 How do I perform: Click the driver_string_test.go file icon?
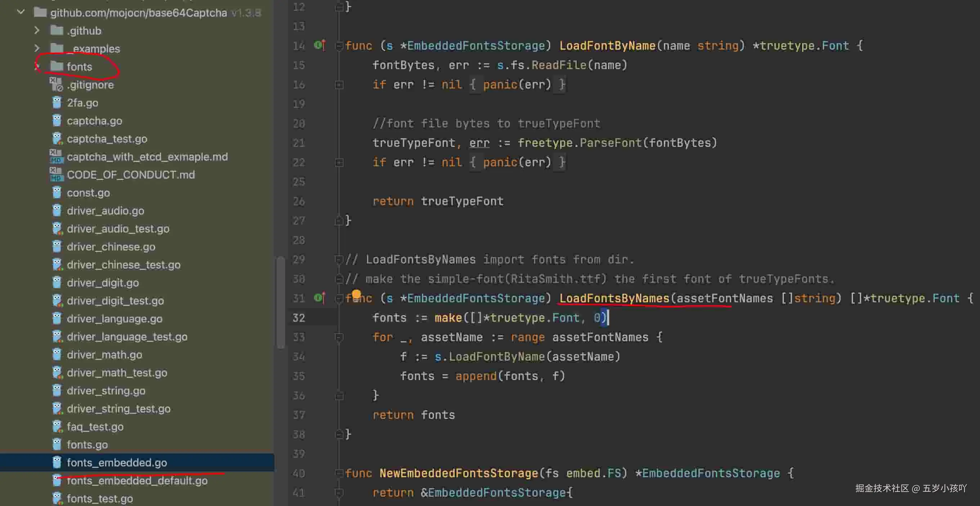pyautogui.click(x=57, y=409)
